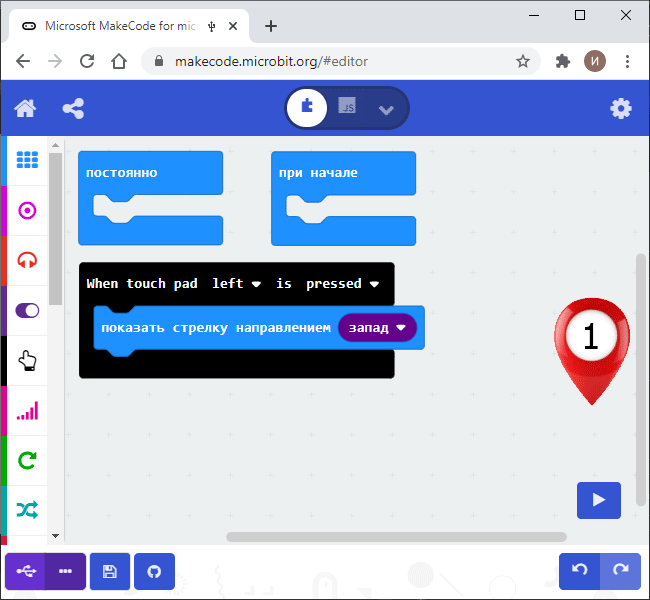Open the settings gear menu
Viewport: 650px width, 600px height.
point(621,109)
